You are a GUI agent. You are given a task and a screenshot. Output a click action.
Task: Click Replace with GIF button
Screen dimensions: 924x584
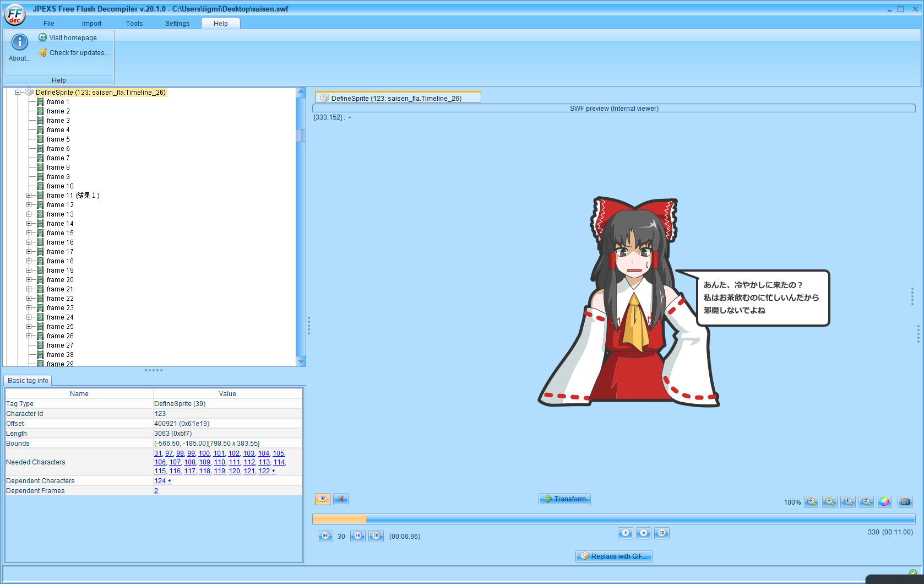pos(614,556)
